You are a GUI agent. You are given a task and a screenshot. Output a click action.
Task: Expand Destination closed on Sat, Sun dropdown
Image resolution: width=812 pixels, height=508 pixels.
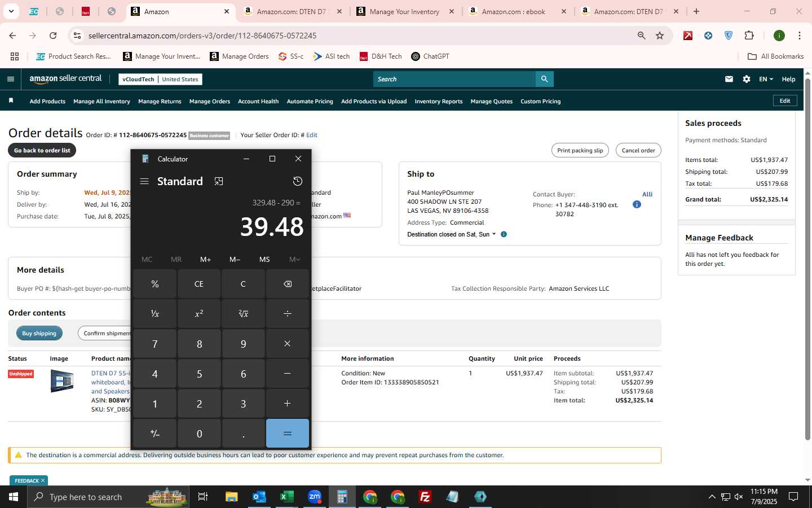(x=452, y=234)
